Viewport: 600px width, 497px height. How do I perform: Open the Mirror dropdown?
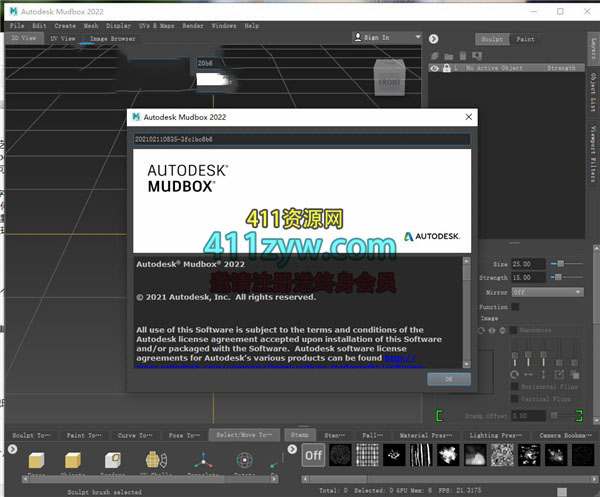point(547,292)
